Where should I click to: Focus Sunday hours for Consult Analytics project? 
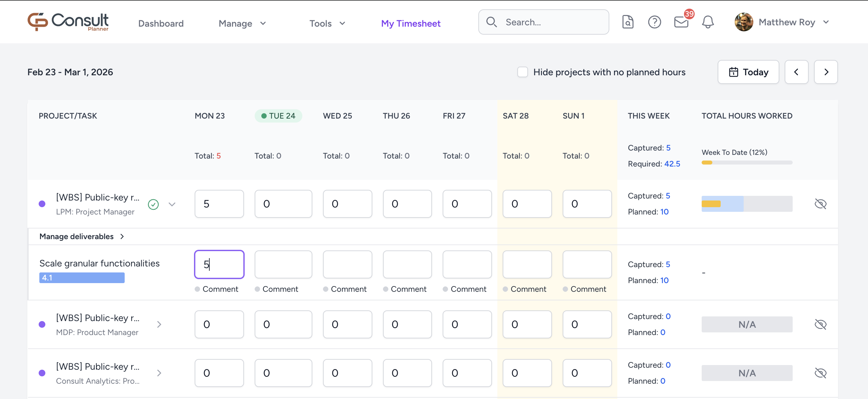pyautogui.click(x=587, y=373)
